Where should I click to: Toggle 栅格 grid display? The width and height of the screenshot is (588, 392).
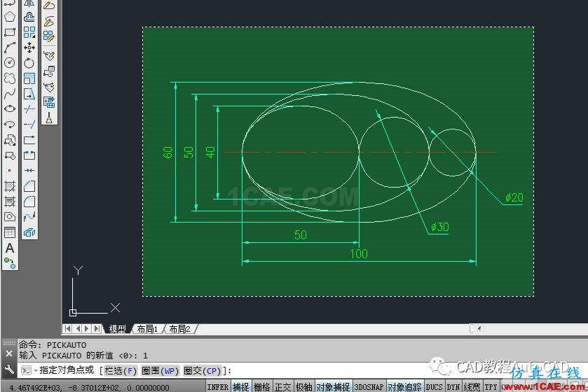pyautogui.click(x=261, y=387)
